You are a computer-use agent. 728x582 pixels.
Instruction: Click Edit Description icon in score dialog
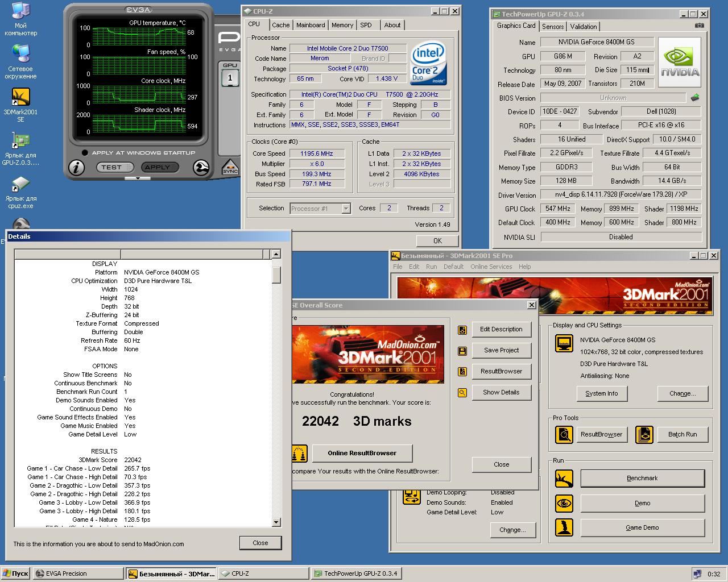coord(462,330)
